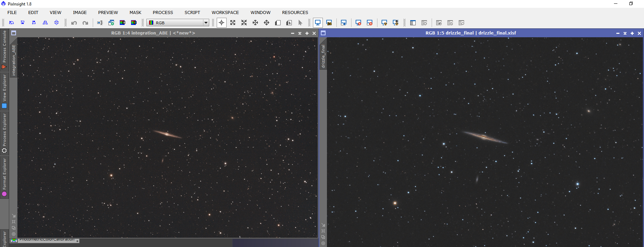Toggle the Screen Transfer Function monitor icon
The image size is (644, 247).
point(318,23)
